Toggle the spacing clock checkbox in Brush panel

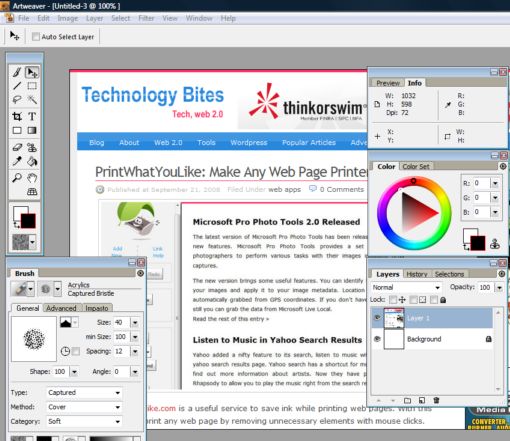[x=76, y=351]
